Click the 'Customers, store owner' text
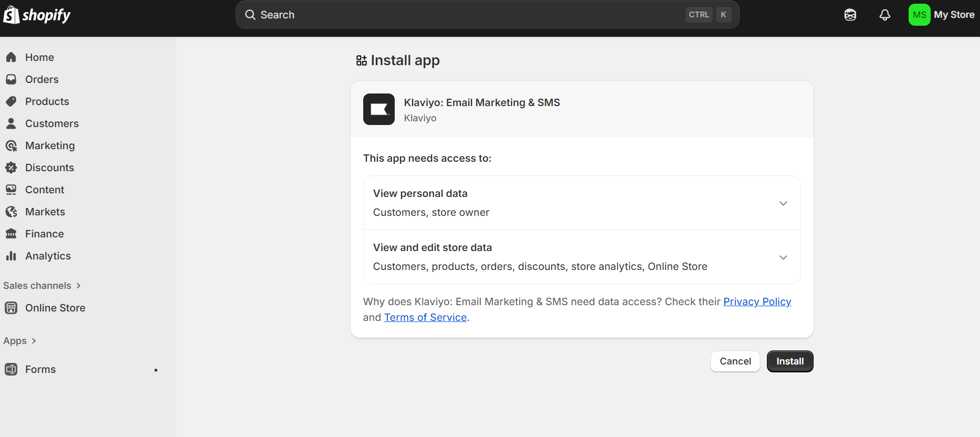980x437 pixels. (431, 212)
